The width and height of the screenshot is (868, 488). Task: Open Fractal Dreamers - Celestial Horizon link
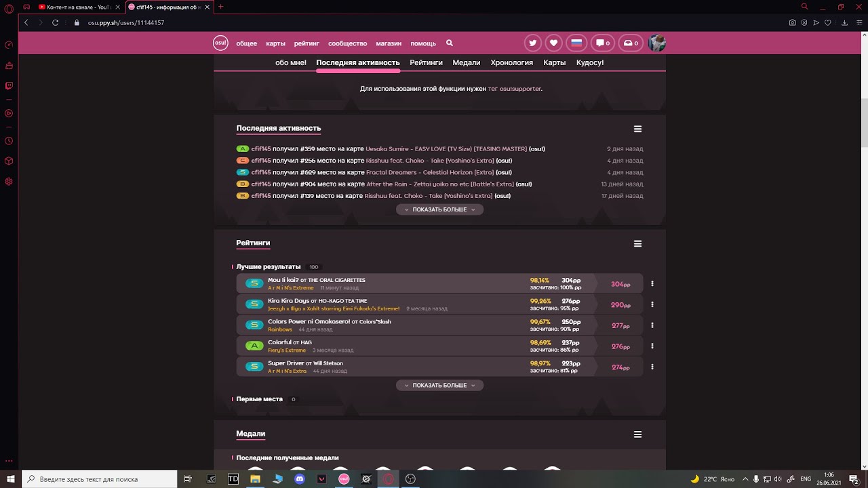click(x=430, y=172)
